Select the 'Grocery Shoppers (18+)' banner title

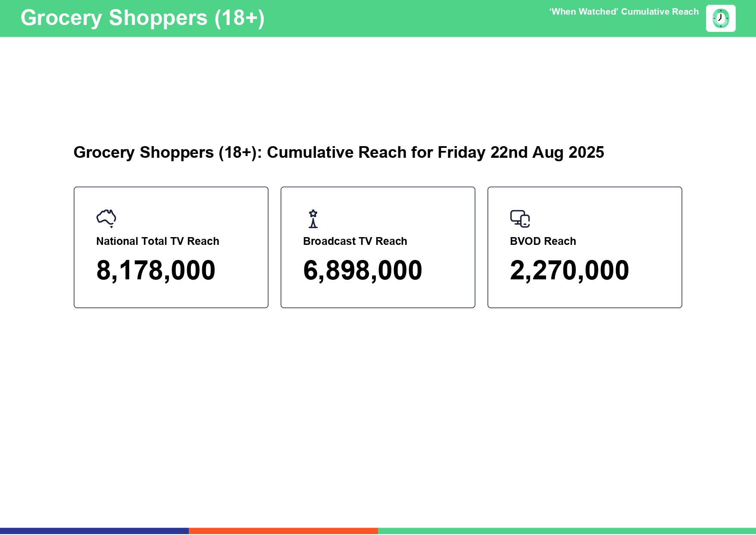(x=142, y=18)
